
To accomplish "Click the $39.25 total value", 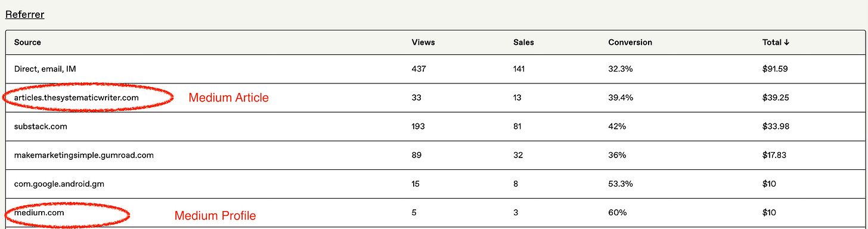I will coord(776,97).
